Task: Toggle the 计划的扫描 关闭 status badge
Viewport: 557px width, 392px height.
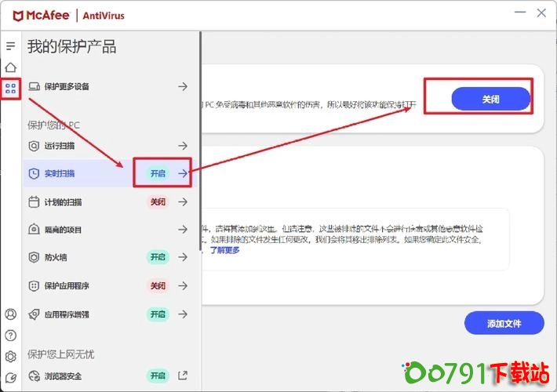Action: pos(158,201)
